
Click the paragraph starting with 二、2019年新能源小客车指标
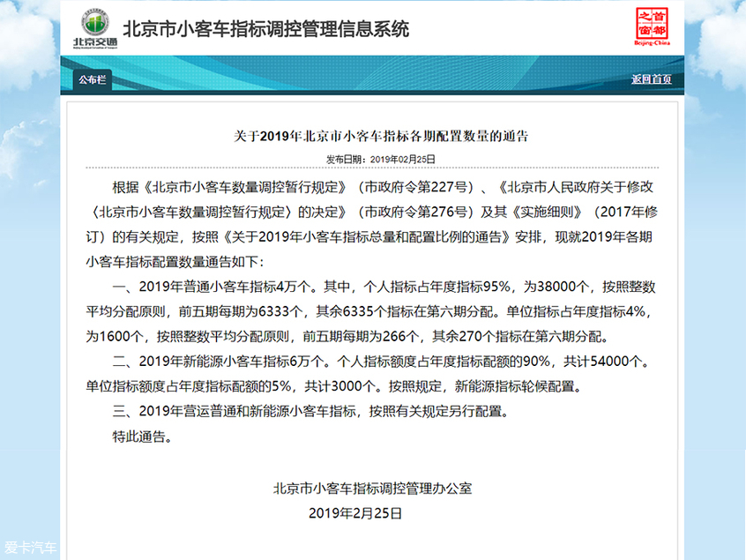pyautogui.click(x=369, y=374)
